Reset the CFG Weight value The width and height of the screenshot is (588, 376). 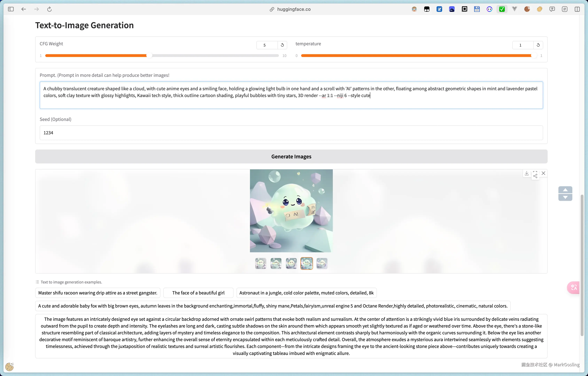pyautogui.click(x=282, y=45)
